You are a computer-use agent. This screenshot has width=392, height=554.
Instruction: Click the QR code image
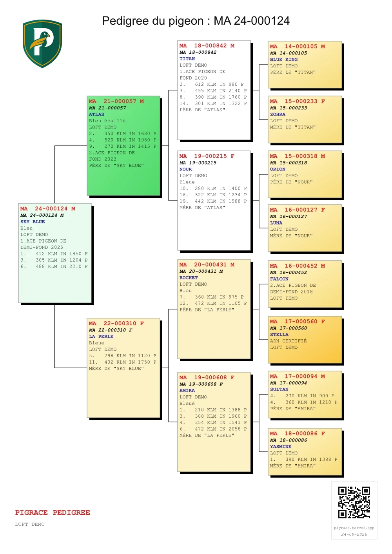[x=354, y=503]
